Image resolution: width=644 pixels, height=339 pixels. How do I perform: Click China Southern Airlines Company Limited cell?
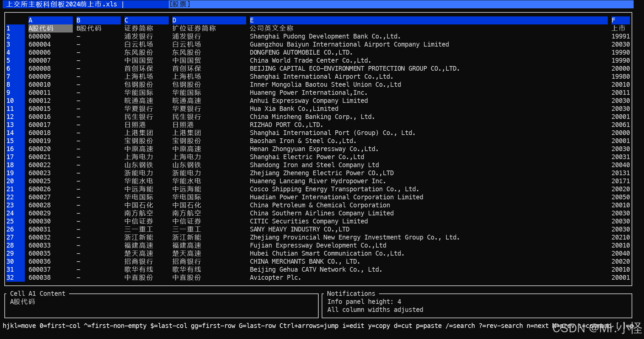[322, 213]
